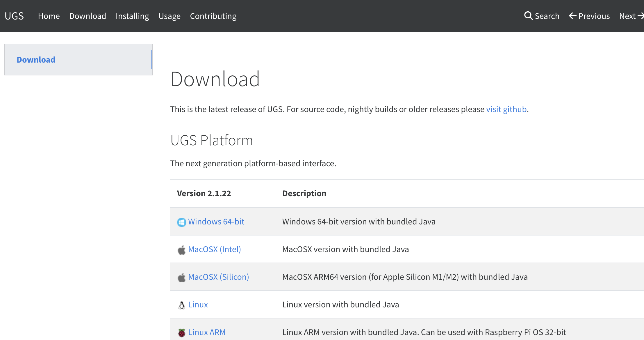This screenshot has height=340, width=644.
Task: Click the Apple icon beside MacOSX (Silicon)
Action: tap(181, 277)
